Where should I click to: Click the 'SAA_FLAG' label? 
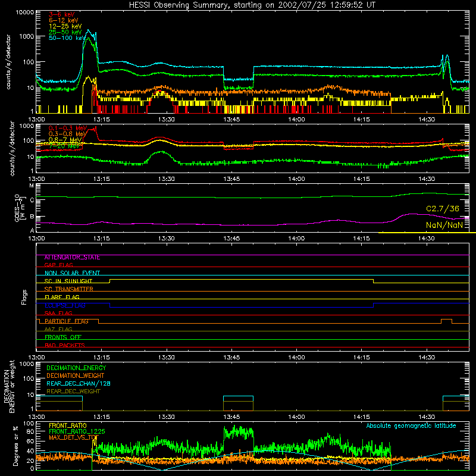pos(58,314)
